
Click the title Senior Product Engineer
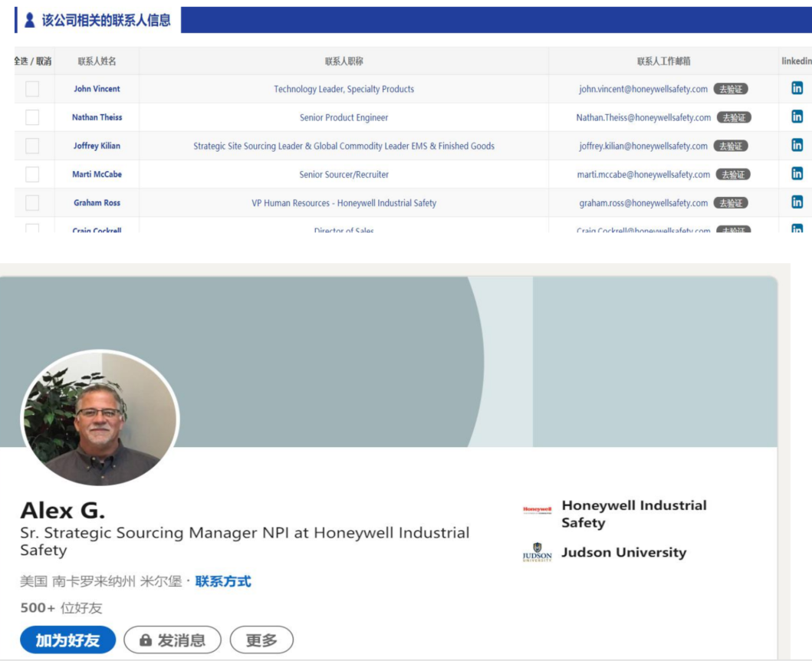click(x=344, y=117)
